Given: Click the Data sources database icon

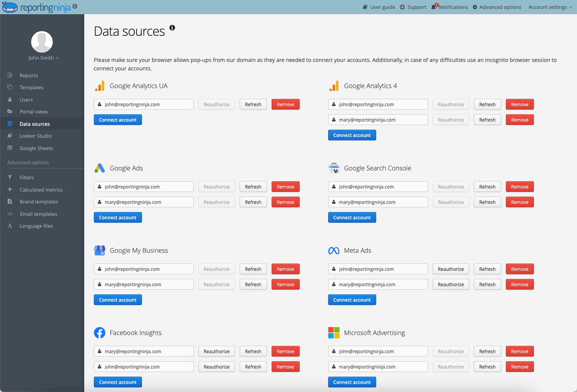Looking at the screenshot, I should click(x=10, y=124).
